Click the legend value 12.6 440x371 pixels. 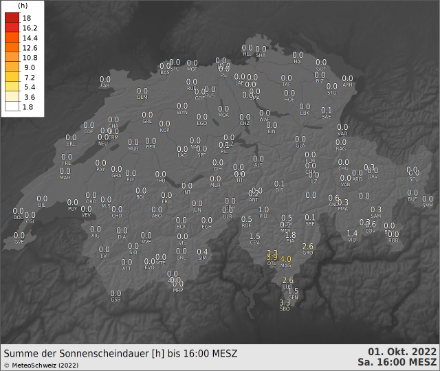point(30,48)
